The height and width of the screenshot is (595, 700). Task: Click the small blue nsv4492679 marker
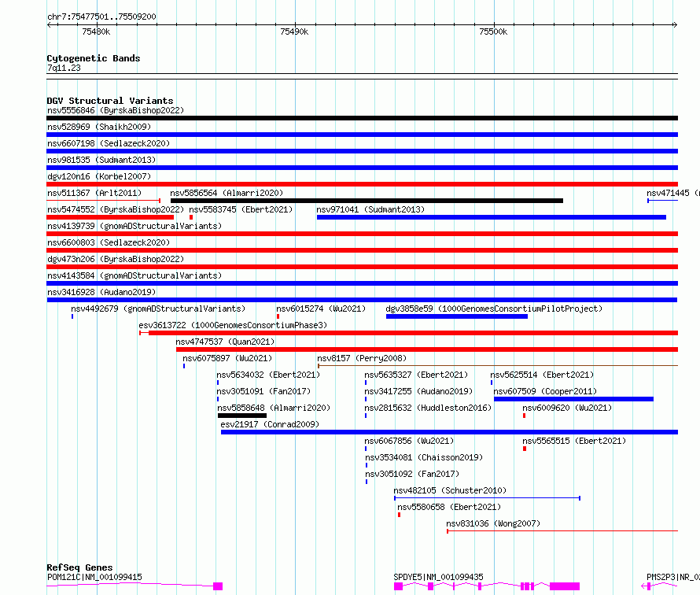coord(72,316)
